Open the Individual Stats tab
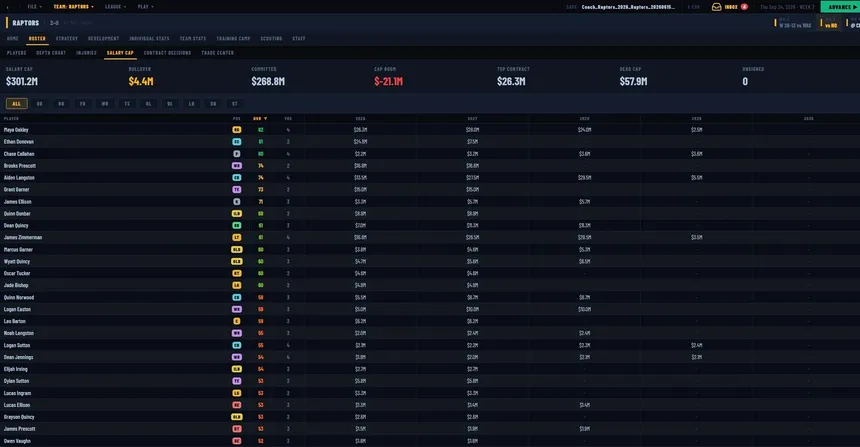The image size is (860, 447). (x=149, y=38)
